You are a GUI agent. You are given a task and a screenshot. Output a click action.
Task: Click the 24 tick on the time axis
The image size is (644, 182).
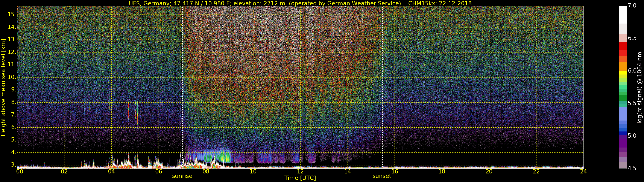[x=583, y=172]
